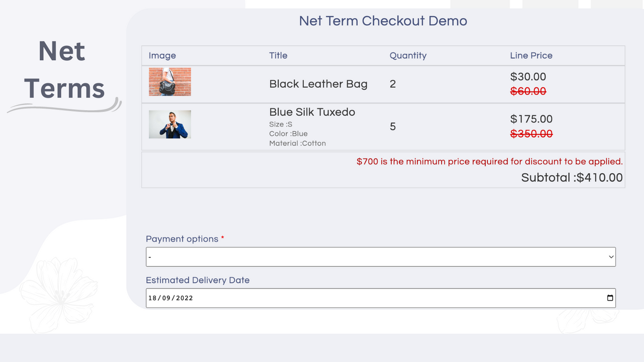This screenshot has width=644, height=362.
Task: Click the discounted $175.00 price
Action: click(x=531, y=119)
